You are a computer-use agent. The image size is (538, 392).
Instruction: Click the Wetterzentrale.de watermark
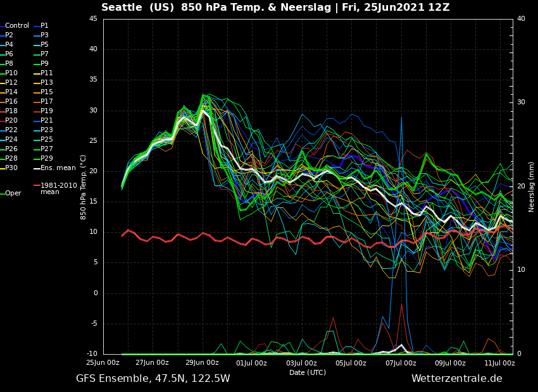point(457,379)
